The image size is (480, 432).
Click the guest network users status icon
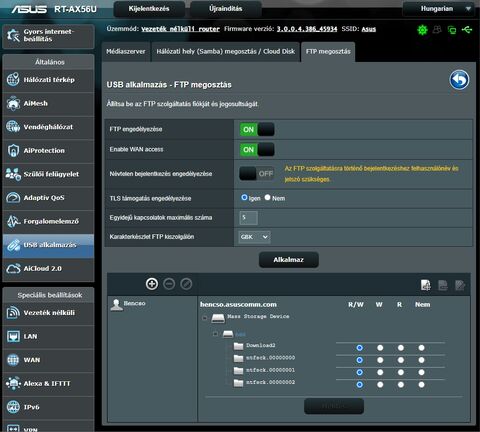point(437,30)
